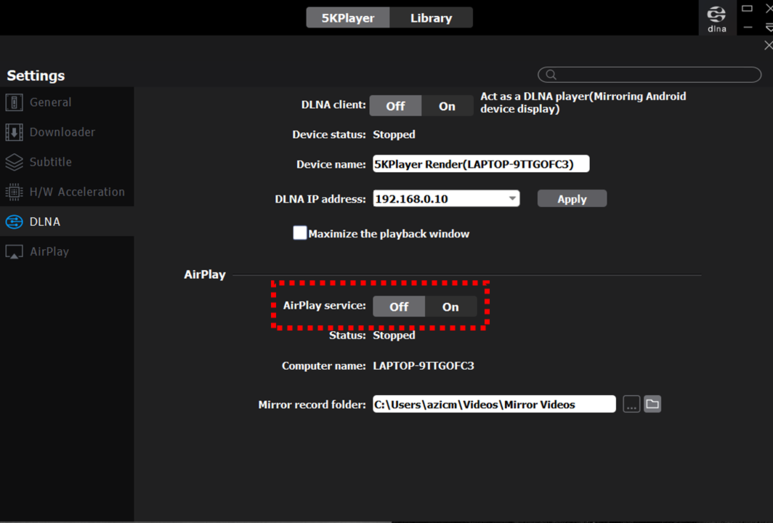
Task: Switch to the 5KPlayer tab
Action: click(348, 18)
